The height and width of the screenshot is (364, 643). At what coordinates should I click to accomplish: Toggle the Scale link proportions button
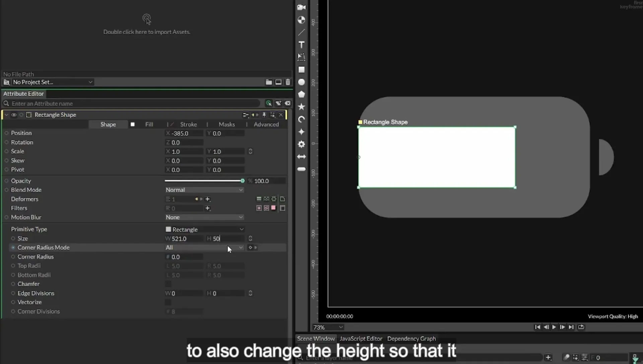coord(250,151)
